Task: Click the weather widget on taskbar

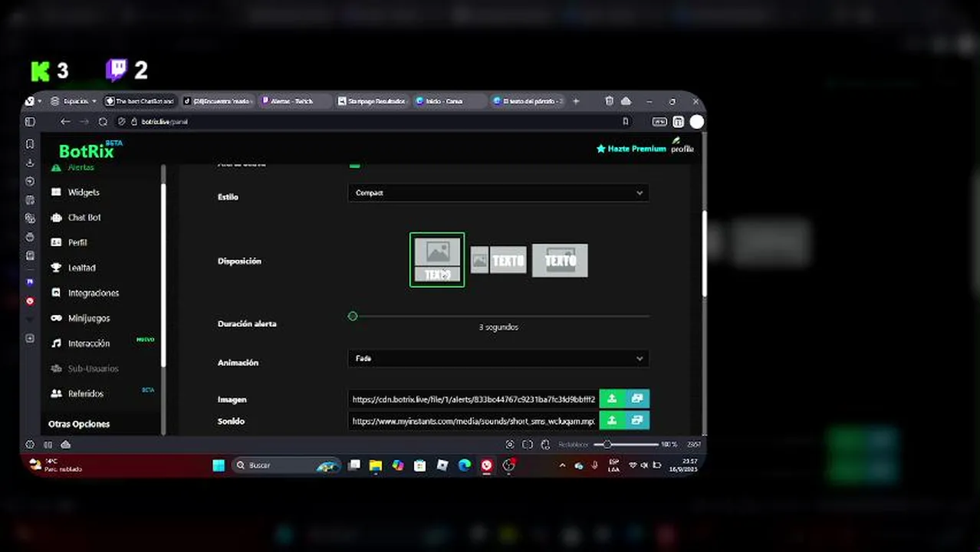Action: pyautogui.click(x=55, y=465)
